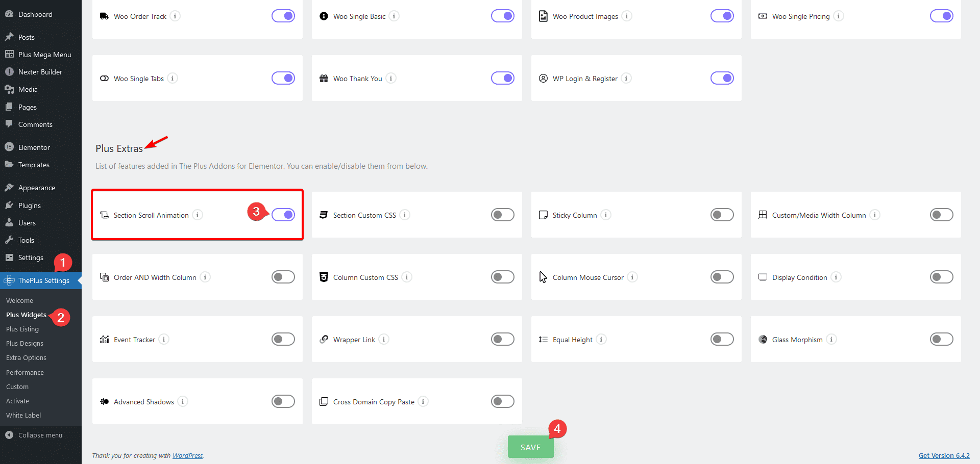980x464 pixels.
Task: Open the Get Version 6.4.2 link
Action: pyautogui.click(x=944, y=456)
